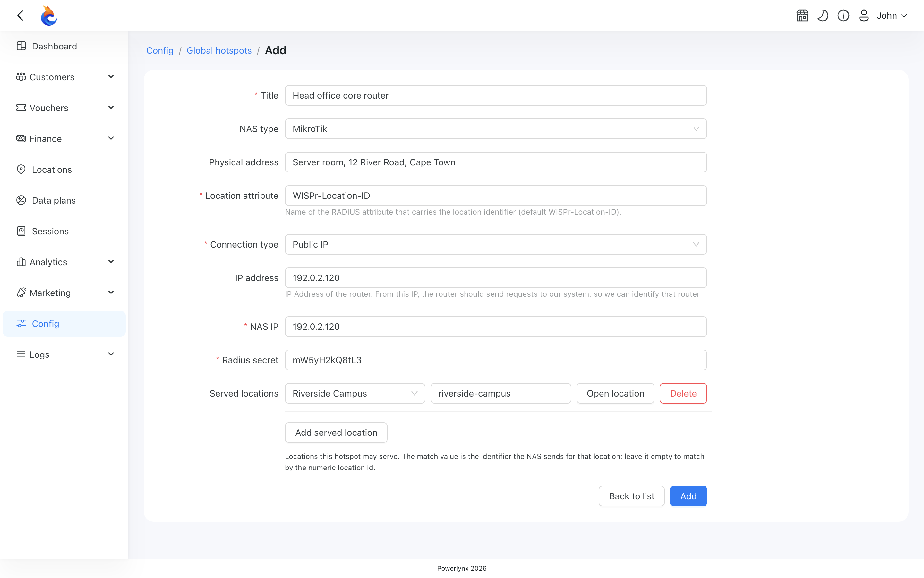Delete the Riverside Campus served location
Viewport: 924px width, 578px height.
[x=683, y=393]
